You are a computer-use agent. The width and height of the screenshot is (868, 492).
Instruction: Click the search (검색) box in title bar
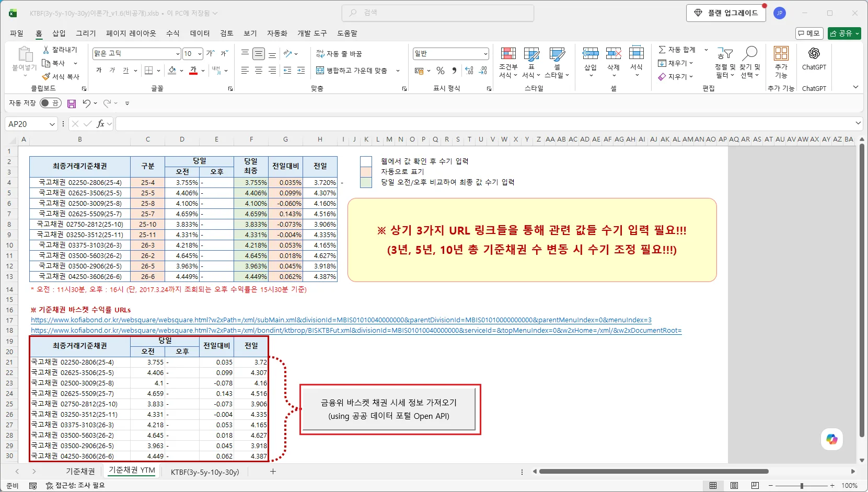tap(438, 13)
